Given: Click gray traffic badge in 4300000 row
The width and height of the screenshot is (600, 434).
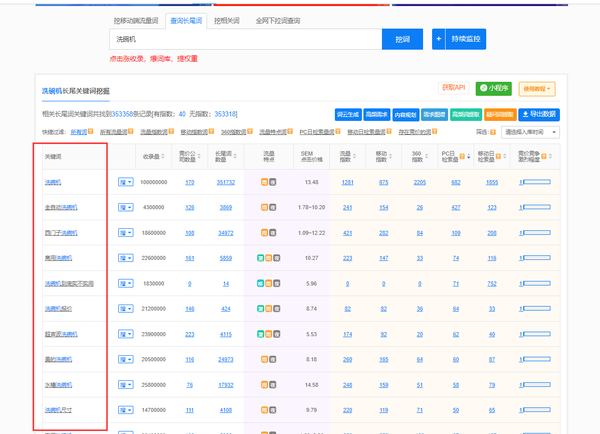Looking at the screenshot, I should pos(272,207).
